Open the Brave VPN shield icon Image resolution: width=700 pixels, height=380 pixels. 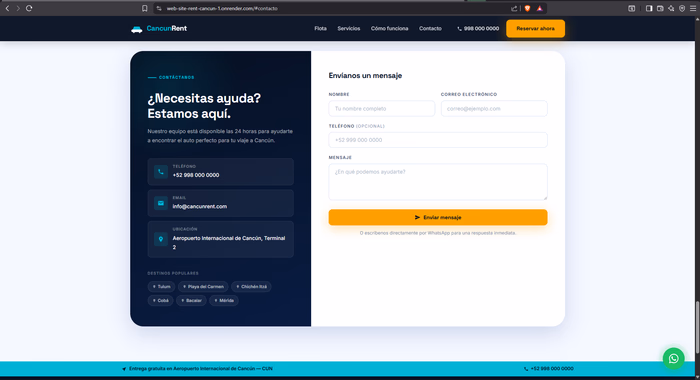(682, 8)
